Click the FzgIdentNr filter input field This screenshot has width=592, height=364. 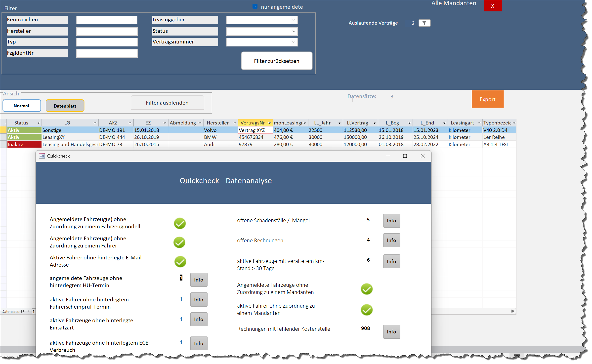107,53
